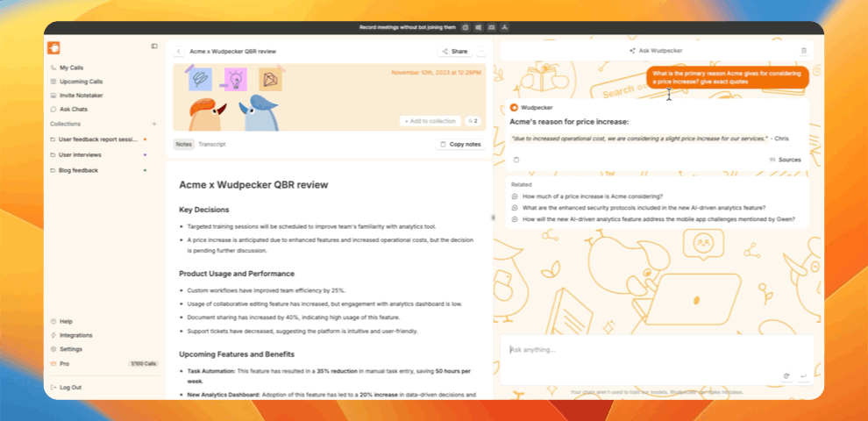Click the panel resize handle between notes and chat
Screen dimensions: 868x421
click(x=493, y=218)
